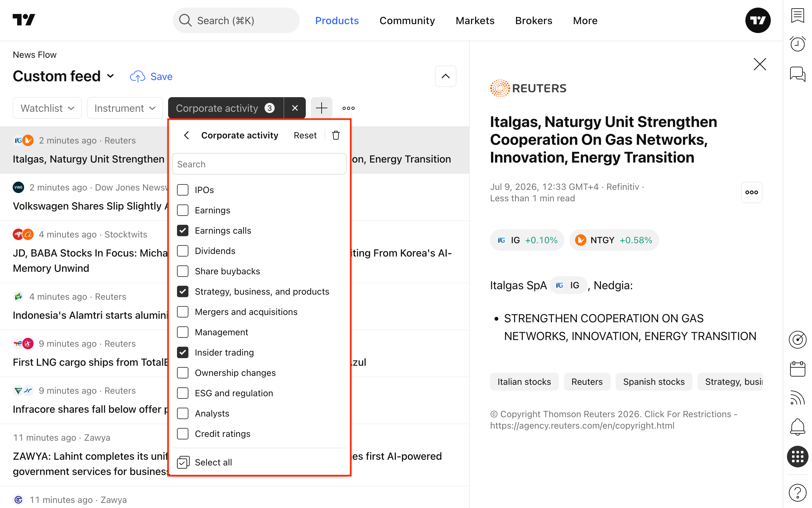Open the help center question icon

pyautogui.click(x=797, y=492)
